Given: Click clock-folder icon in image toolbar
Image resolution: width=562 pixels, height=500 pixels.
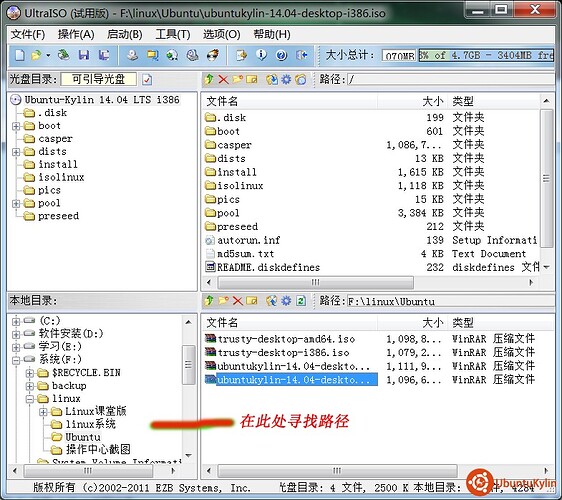Looking at the screenshot, I should click(x=301, y=80).
